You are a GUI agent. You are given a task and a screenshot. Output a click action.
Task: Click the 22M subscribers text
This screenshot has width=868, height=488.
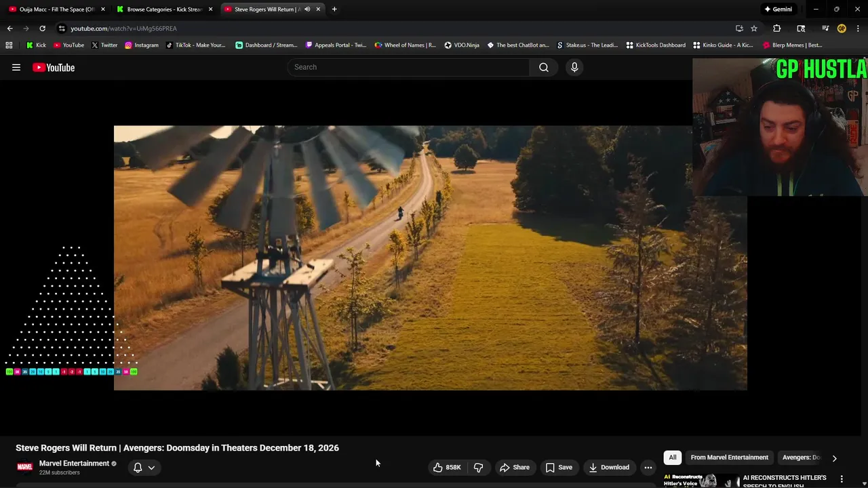60,472
